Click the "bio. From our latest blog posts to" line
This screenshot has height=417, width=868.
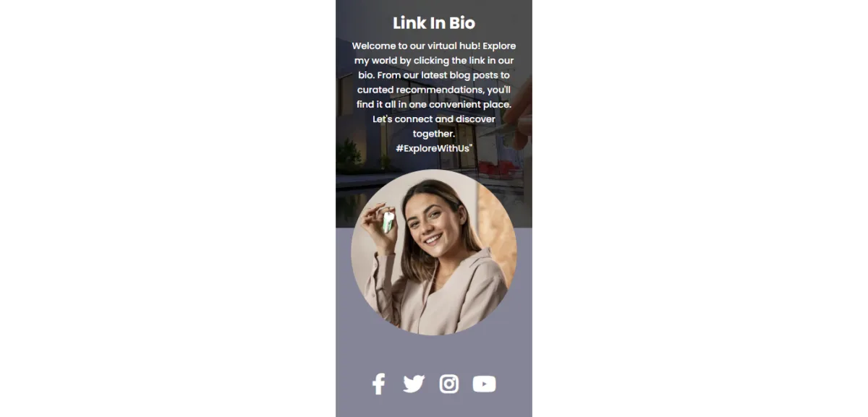pyautogui.click(x=434, y=75)
